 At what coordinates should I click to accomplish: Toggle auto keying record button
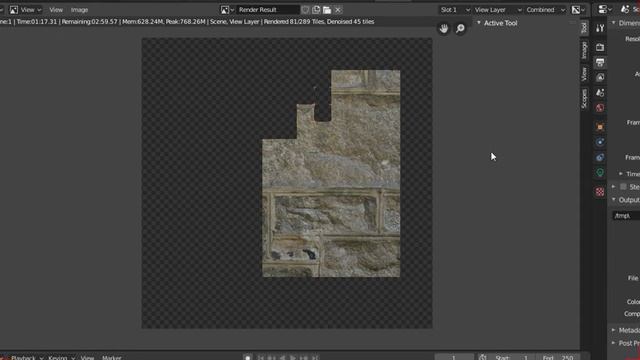247,358
